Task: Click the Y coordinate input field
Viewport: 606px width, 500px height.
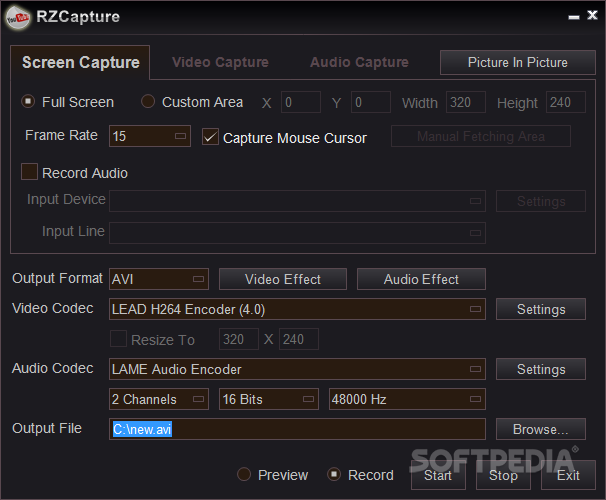Action: point(371,102)
